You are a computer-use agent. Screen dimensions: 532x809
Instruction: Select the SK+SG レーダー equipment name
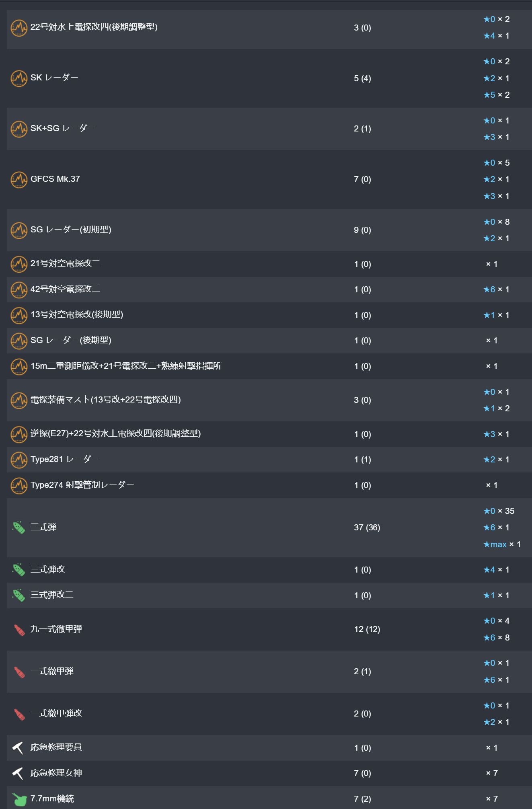63,128
